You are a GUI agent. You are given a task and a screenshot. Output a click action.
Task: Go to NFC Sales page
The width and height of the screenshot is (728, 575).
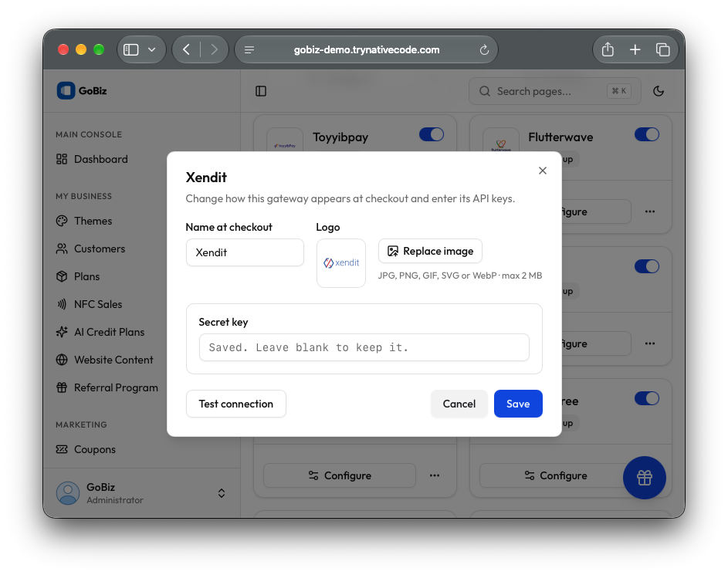(98, 304)
